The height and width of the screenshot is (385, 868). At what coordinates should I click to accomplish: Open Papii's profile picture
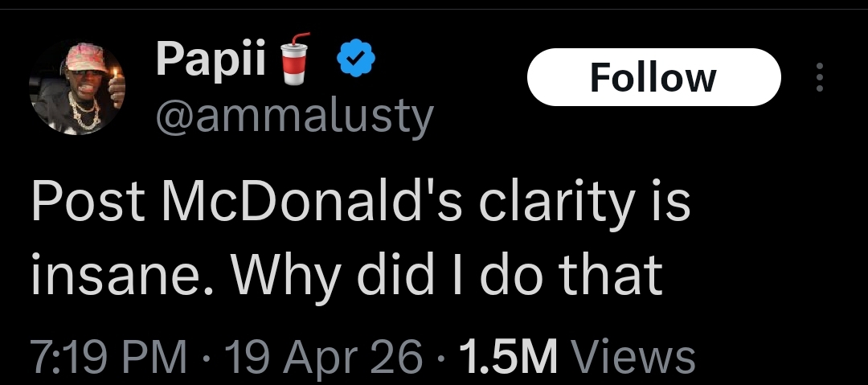(x=77, y=86)
